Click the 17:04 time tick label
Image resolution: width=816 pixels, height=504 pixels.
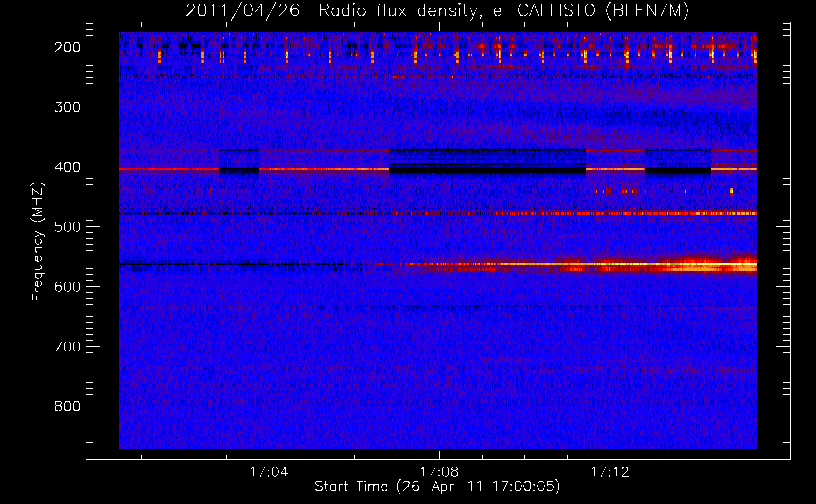pyautogui.click(x=269, y=472)
